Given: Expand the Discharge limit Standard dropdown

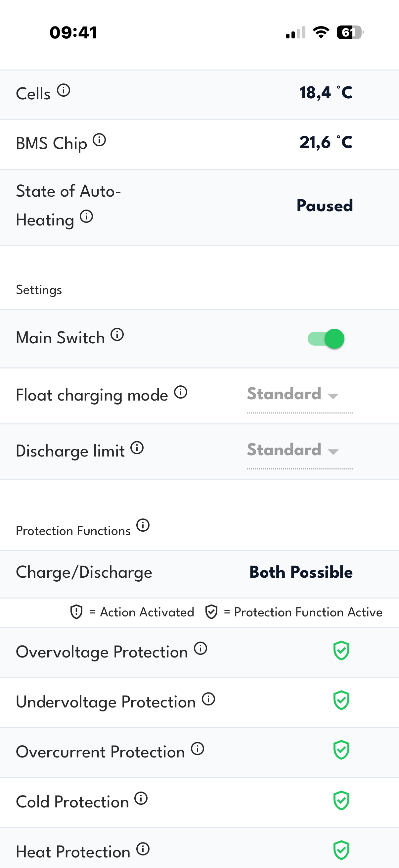Looking at the screenshot, I should click(300, 450).
